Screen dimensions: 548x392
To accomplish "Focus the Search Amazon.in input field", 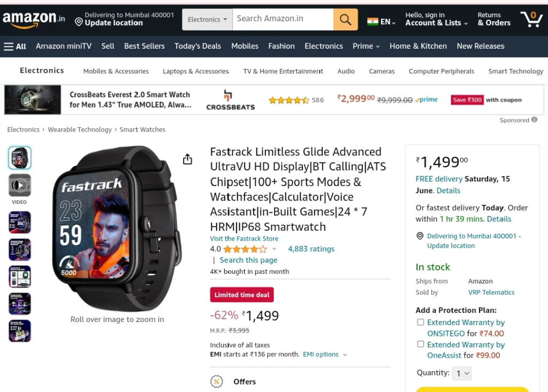I will pos(283,19).
